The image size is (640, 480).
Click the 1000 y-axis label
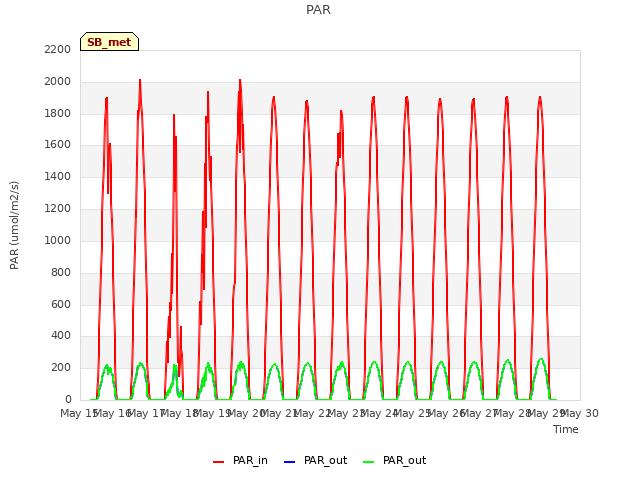click(x=58, y=240)
